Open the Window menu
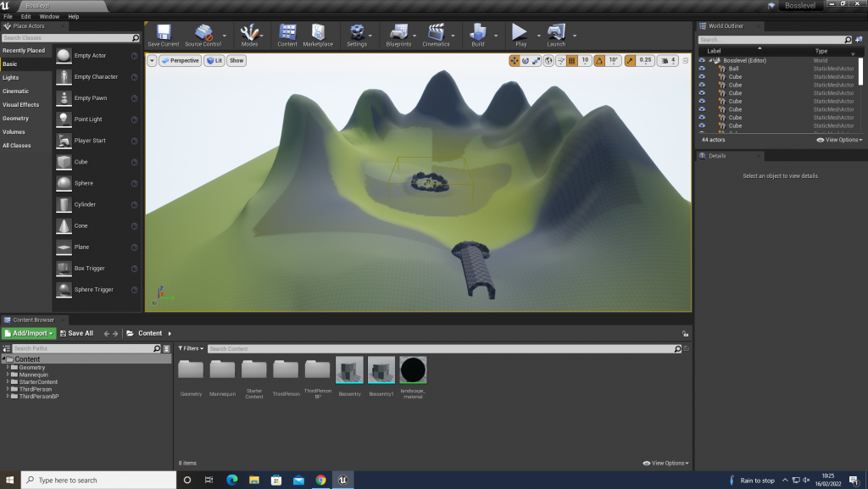Image resolution: width=868 pixels, height=489 pixels. (49, 17)
